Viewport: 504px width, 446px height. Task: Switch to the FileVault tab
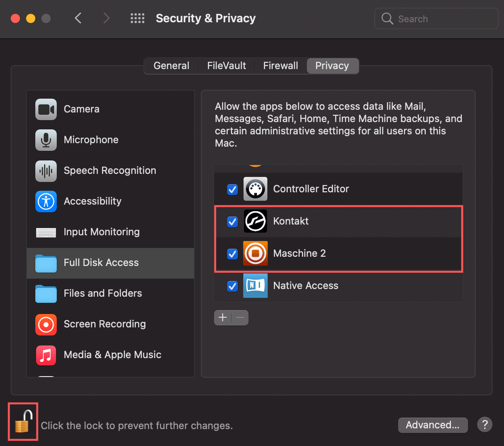[x=227, y=66]
